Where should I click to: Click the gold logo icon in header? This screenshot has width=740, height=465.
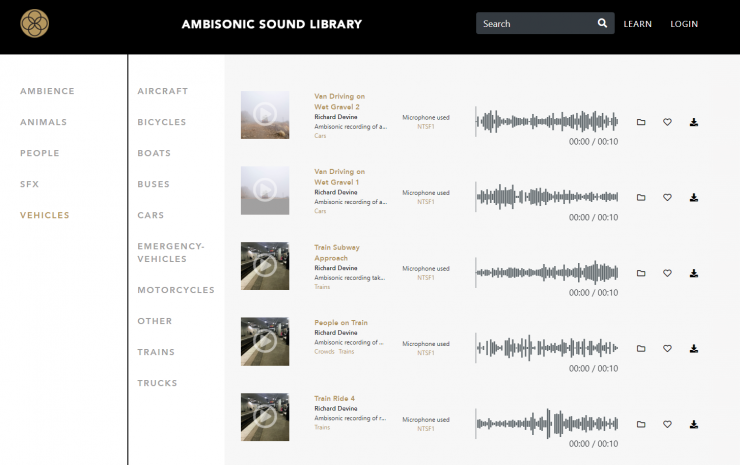(35, 23)
